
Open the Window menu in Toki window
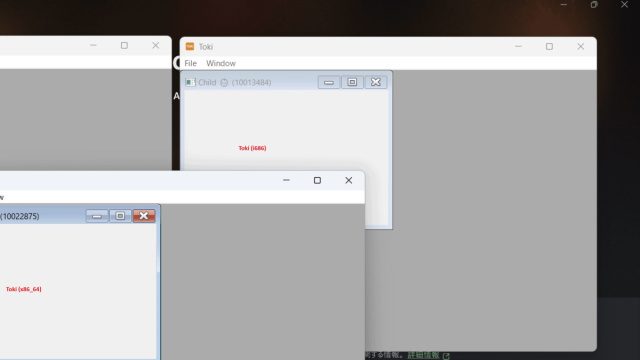221,63
